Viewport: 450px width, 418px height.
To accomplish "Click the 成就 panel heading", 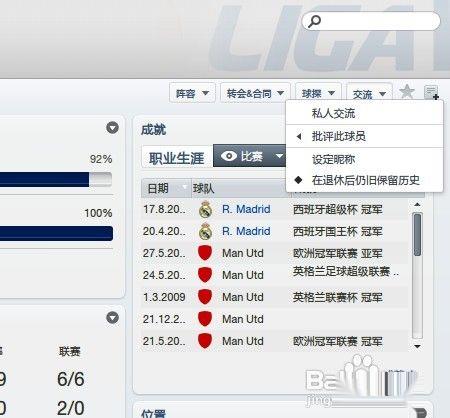I will pos(153,130).
